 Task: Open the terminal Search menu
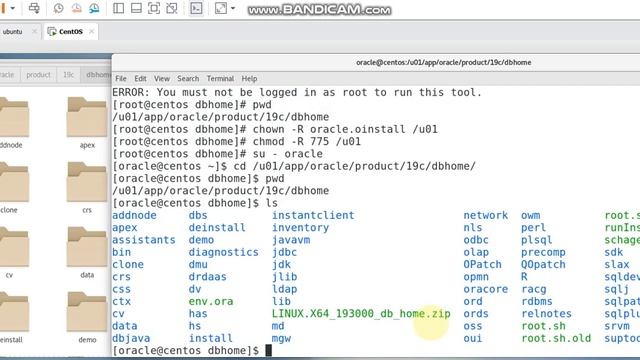188,78
